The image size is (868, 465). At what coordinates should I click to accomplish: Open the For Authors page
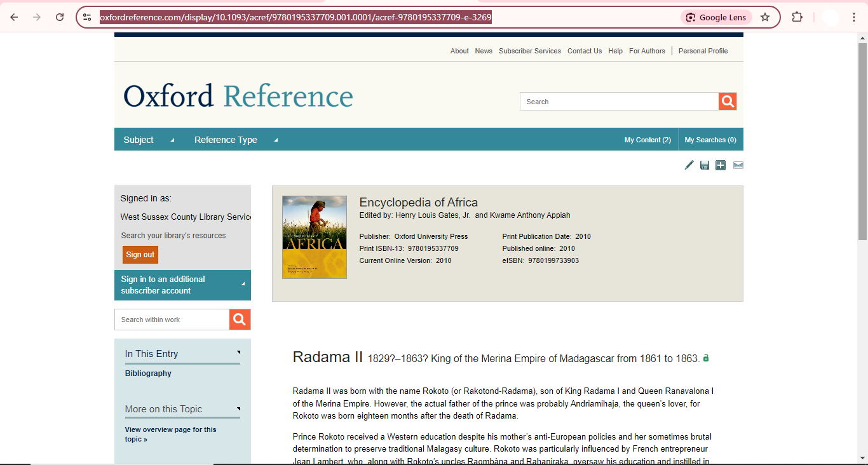click(x=647, y=51)
